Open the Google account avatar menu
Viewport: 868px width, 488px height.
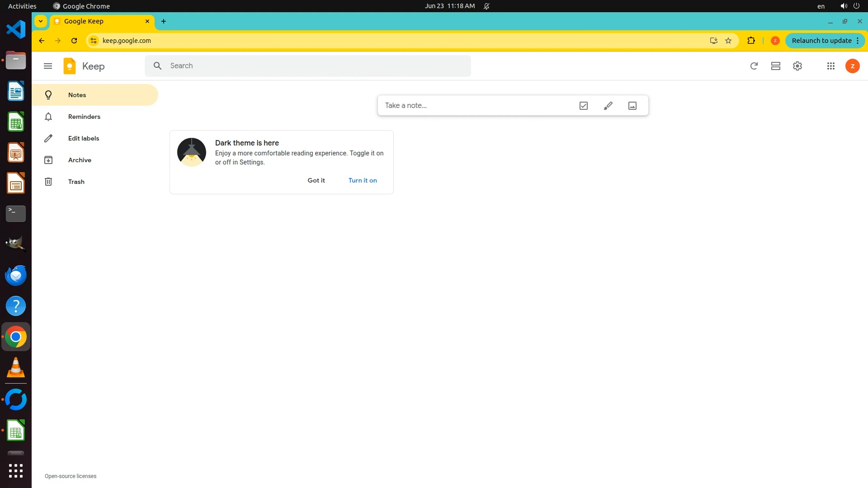point(852,66)
